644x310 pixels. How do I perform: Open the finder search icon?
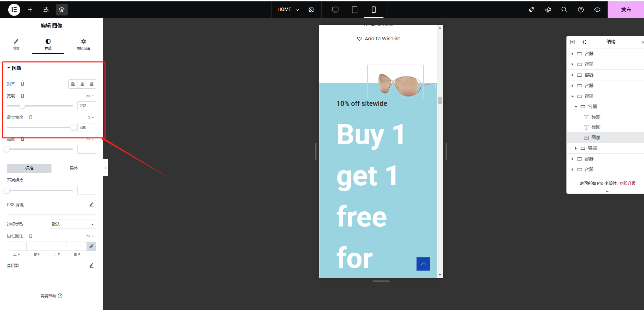(564, 10)
